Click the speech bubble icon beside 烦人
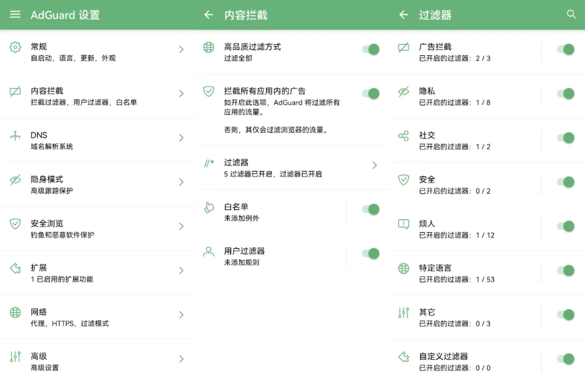The width and height of the screenshot is (585, 392). pyautogui.click(x=404, y=224)
